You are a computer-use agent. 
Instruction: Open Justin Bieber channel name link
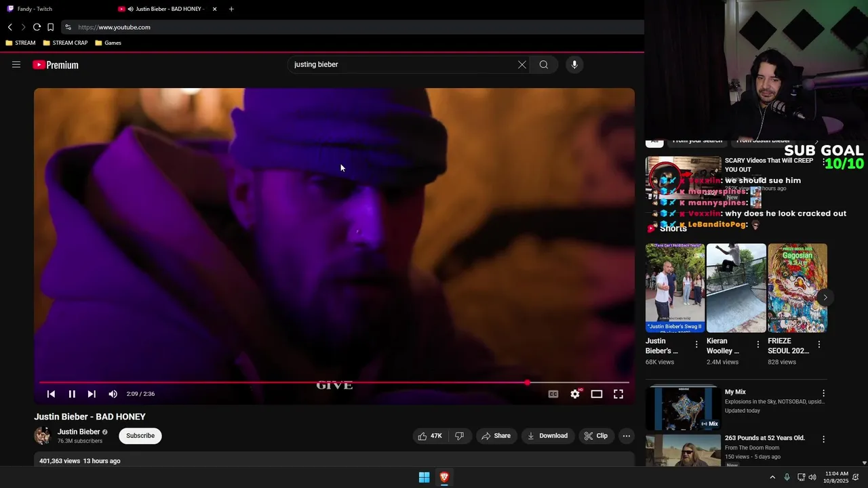(x=79, y=432)
